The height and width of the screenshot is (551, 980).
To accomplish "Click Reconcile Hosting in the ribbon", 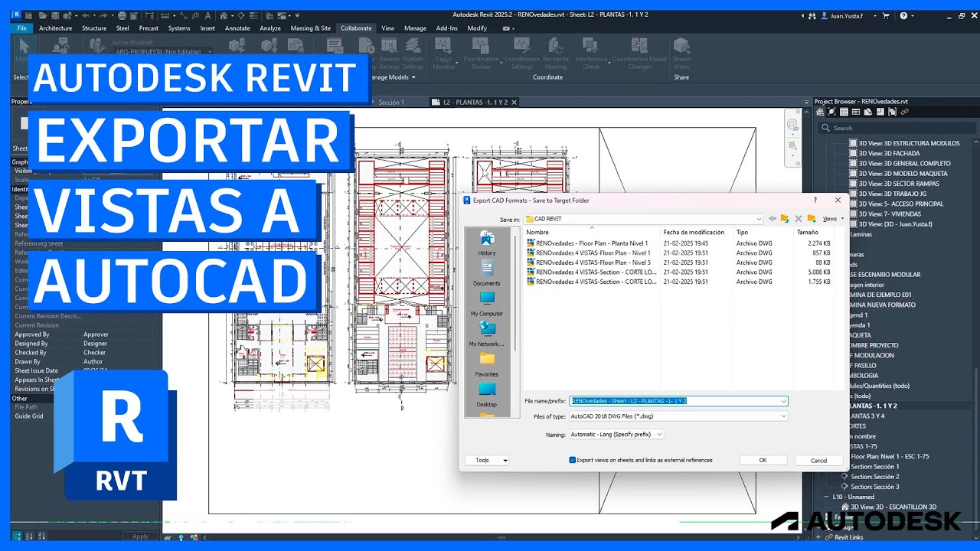I will pos(556,52).
